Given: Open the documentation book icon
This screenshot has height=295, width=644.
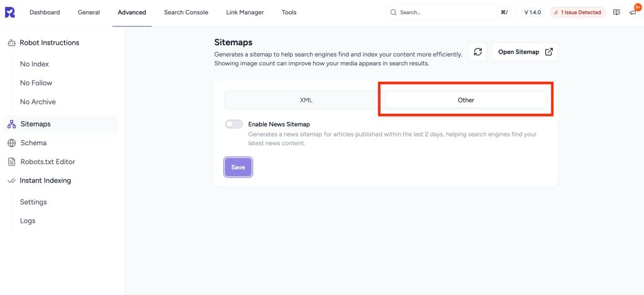Looking at the screenshot, I should tap(616, 13).
